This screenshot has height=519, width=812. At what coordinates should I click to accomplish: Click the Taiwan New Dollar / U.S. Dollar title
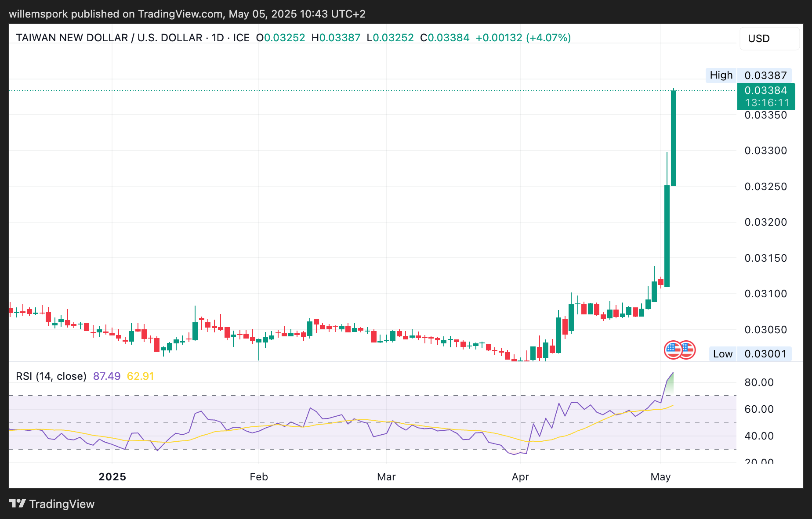[109, 38]
